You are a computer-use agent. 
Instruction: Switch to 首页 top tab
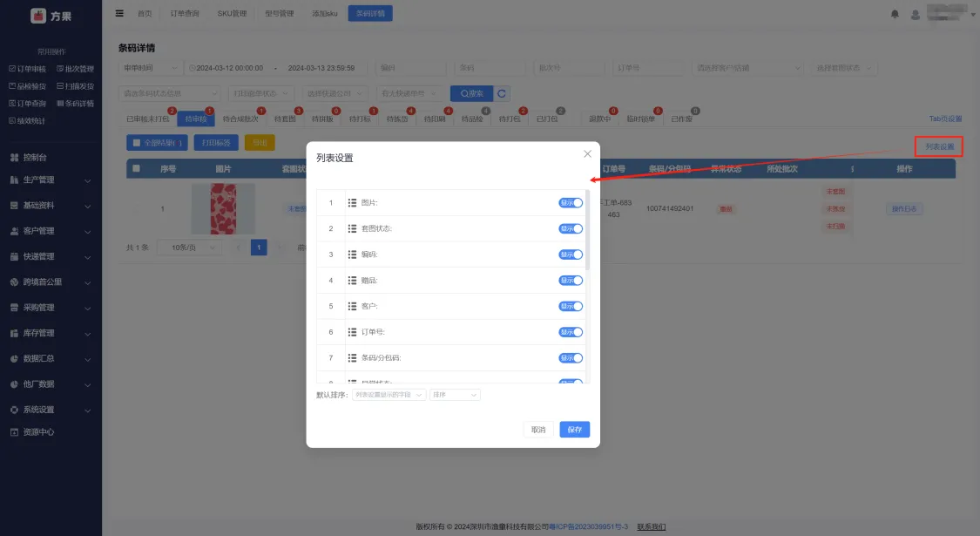(145, 13)
